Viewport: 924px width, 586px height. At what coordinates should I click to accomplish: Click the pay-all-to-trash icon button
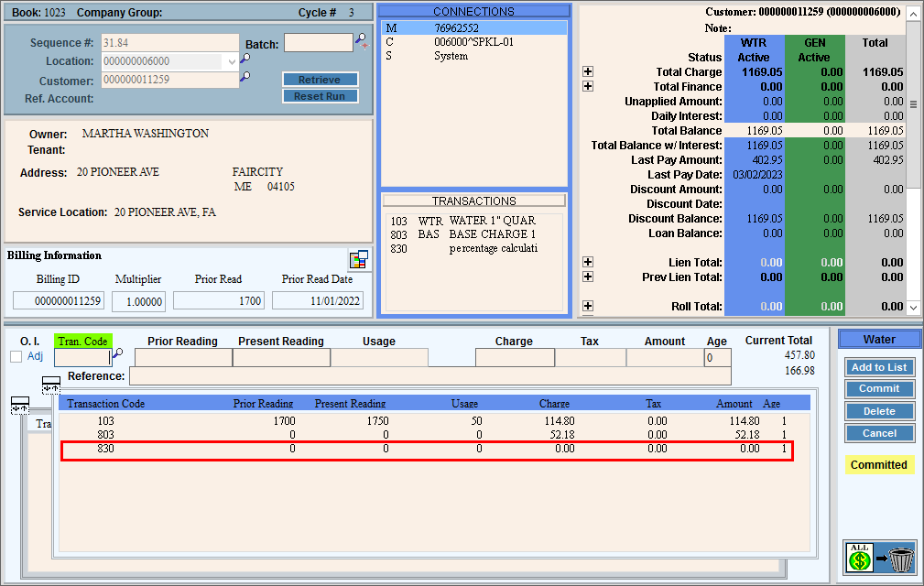879,558
